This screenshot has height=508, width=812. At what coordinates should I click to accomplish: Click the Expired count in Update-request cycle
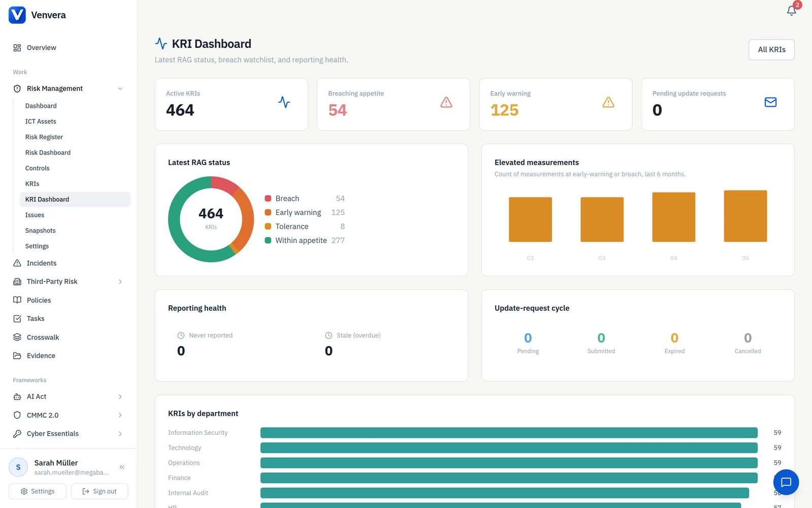click(x=674, y=338)
